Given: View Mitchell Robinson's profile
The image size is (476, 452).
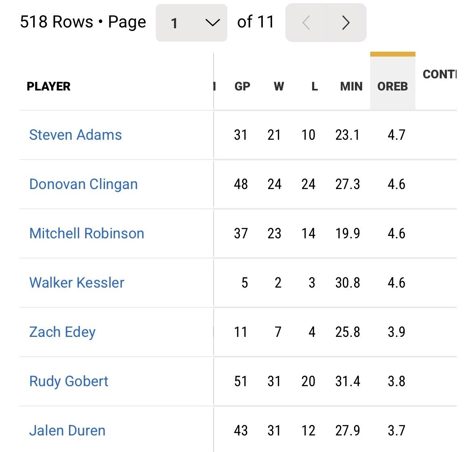Looking at the screenshot, I should click(86, 233).
